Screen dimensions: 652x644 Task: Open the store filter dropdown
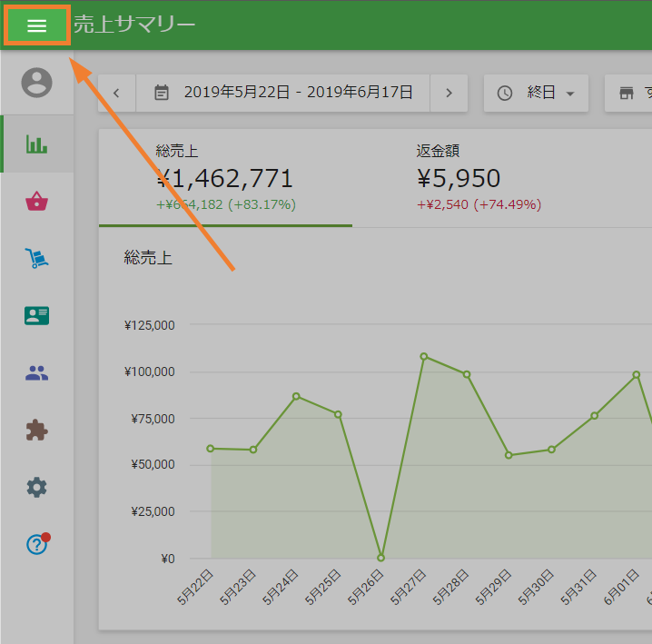click(628, 93)
